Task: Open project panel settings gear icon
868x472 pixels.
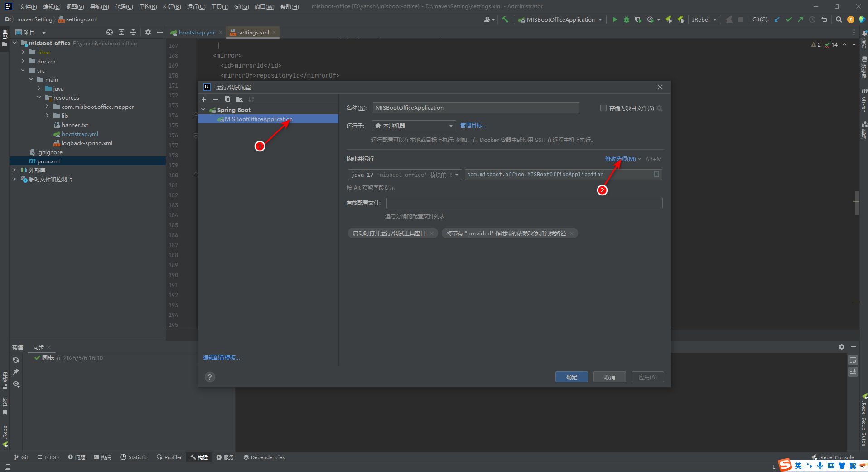Action: point(148,32)
